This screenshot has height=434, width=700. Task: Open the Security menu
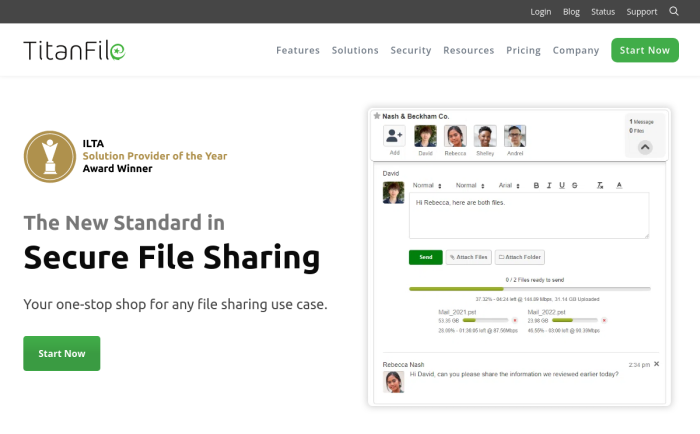[x=411, y=50]
